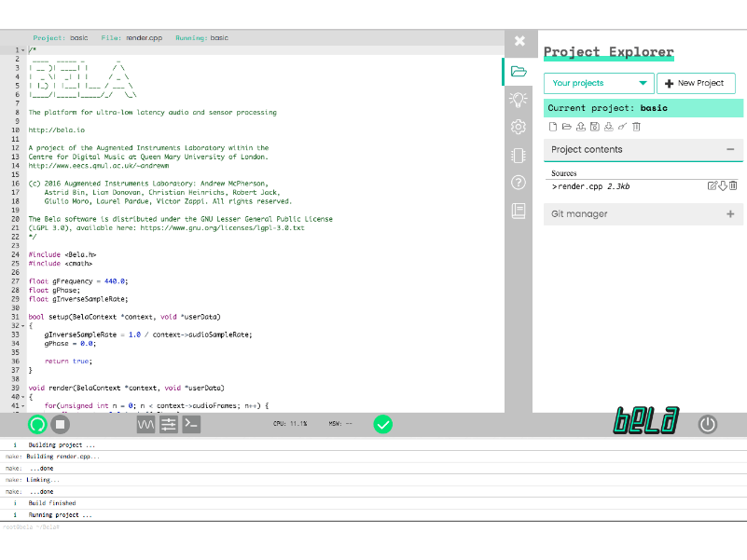The height and width of the screenshot is (560, 747).
Task: Fold the setup function at line 32
Action: (23, 326)
